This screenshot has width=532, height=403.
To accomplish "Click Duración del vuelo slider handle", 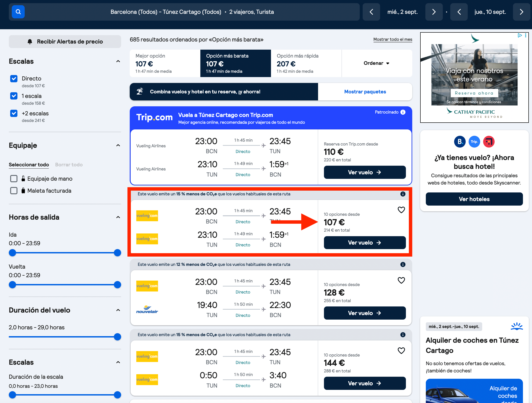I will (x=117, y=337).
